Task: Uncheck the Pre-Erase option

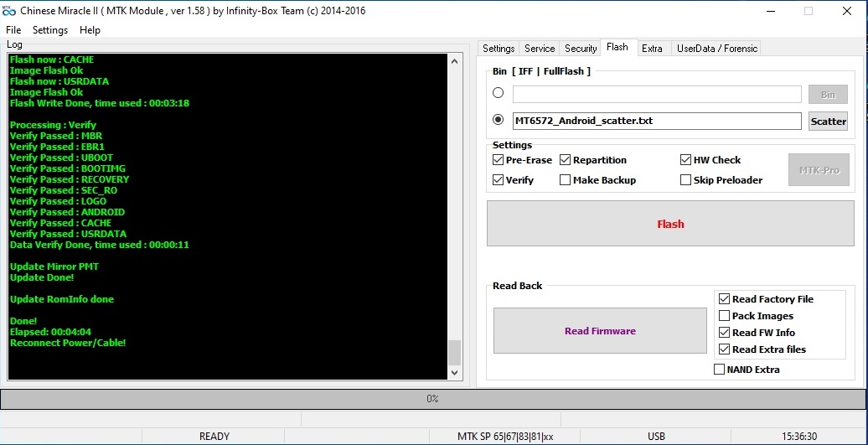Action: 499,160
